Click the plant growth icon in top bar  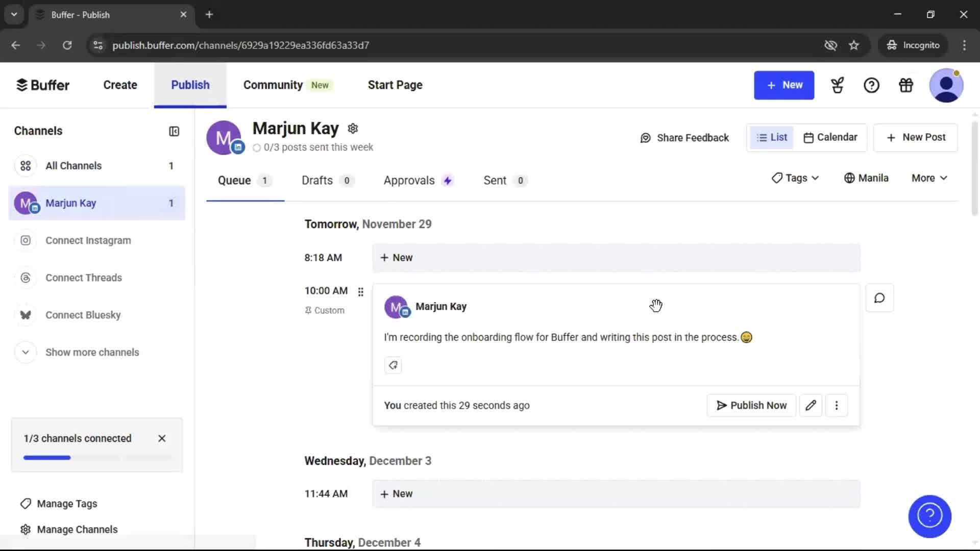837,85
